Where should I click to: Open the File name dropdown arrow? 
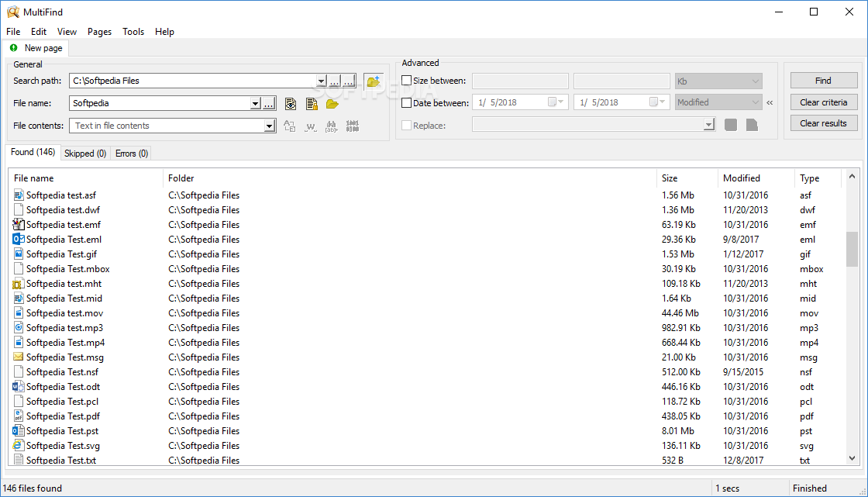255,104
